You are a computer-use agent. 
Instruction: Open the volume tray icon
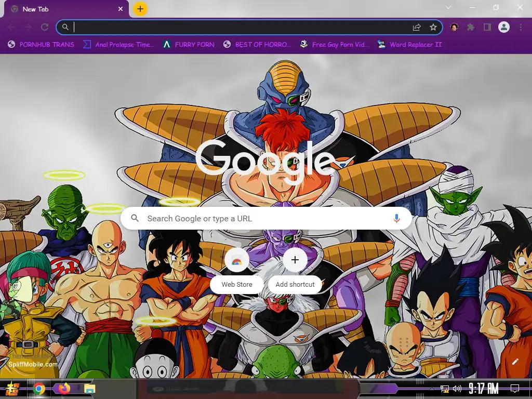[x=457, y=389]
